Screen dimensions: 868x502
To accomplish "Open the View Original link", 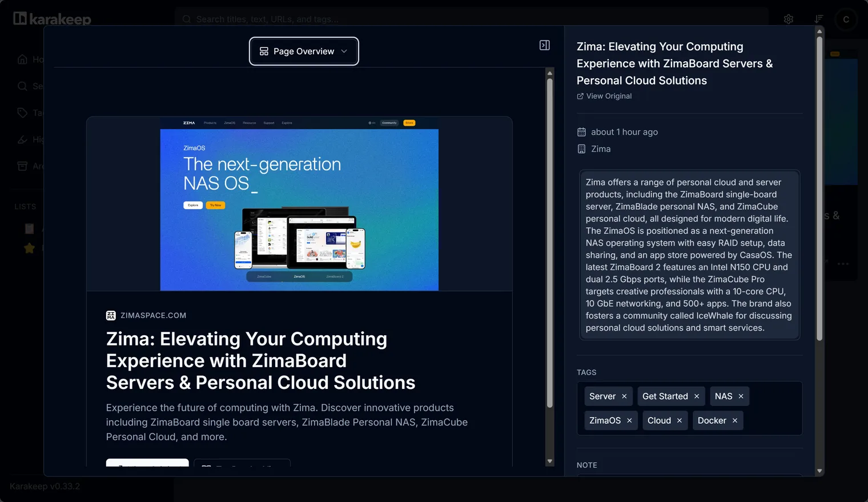I will (604, 96).
